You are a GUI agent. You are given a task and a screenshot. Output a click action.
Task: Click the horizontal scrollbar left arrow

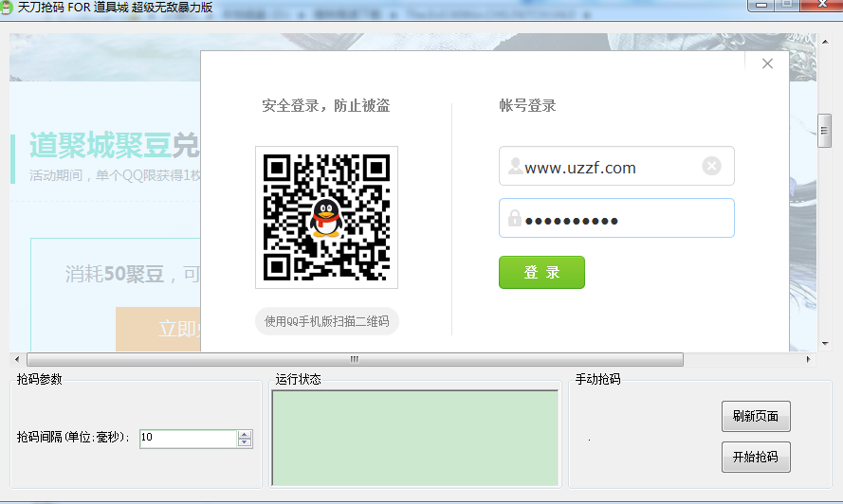point(17,359)
